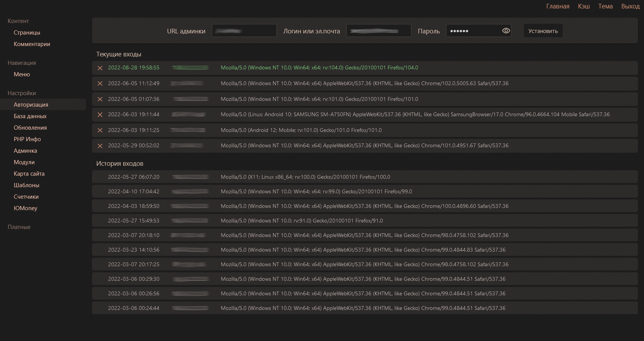Click the Chrome/100.0.4896.60 user agent text
The image size is (644, 341).
pos(365,206)
